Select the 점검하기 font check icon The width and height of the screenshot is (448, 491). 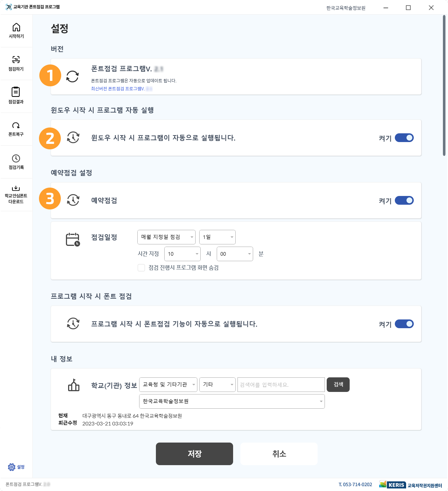coord(16,64)
